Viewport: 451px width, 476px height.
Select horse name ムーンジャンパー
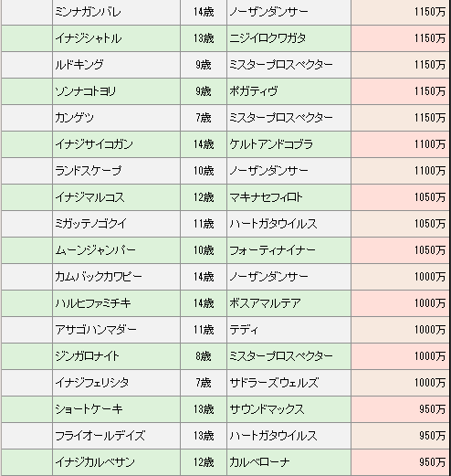pyautogui.click(x=96, y=250)
